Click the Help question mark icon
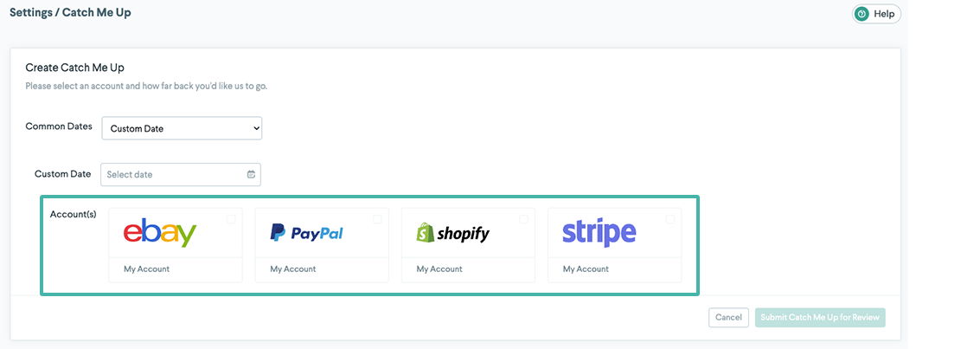980x349 pixels. point(862,14)
